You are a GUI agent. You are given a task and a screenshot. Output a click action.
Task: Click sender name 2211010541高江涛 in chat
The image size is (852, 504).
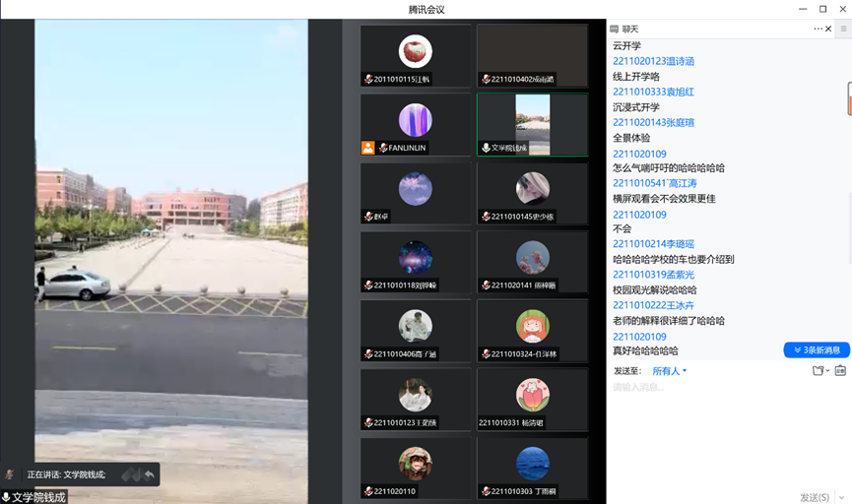(x=654, y=183)
